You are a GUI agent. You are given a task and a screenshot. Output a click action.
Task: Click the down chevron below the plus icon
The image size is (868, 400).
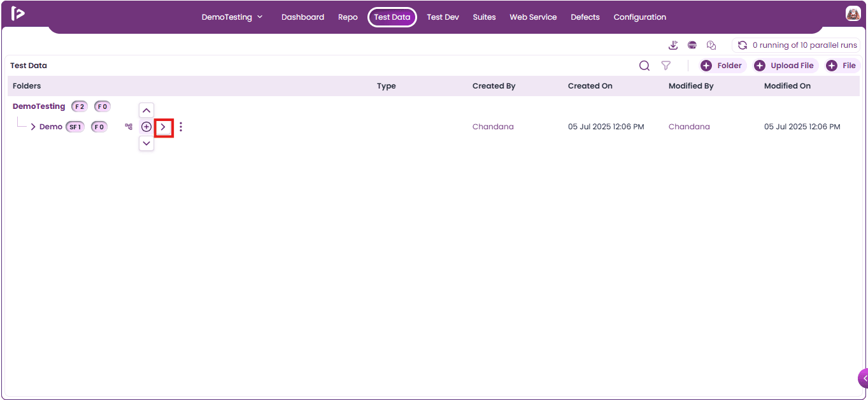click(x=146, y=143)
